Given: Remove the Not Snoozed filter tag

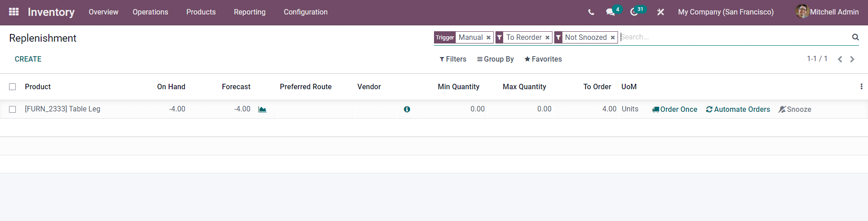Looking at the screenshot, I should (613, 38).
